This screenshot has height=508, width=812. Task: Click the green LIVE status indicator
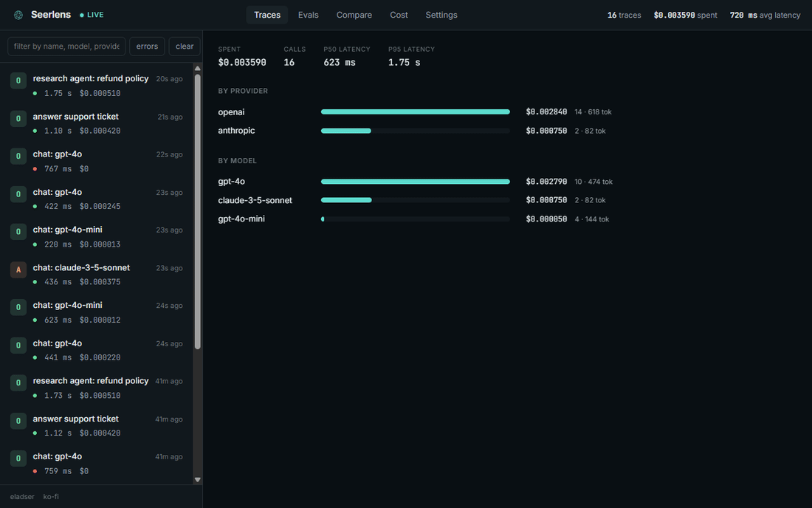[92, 15]
